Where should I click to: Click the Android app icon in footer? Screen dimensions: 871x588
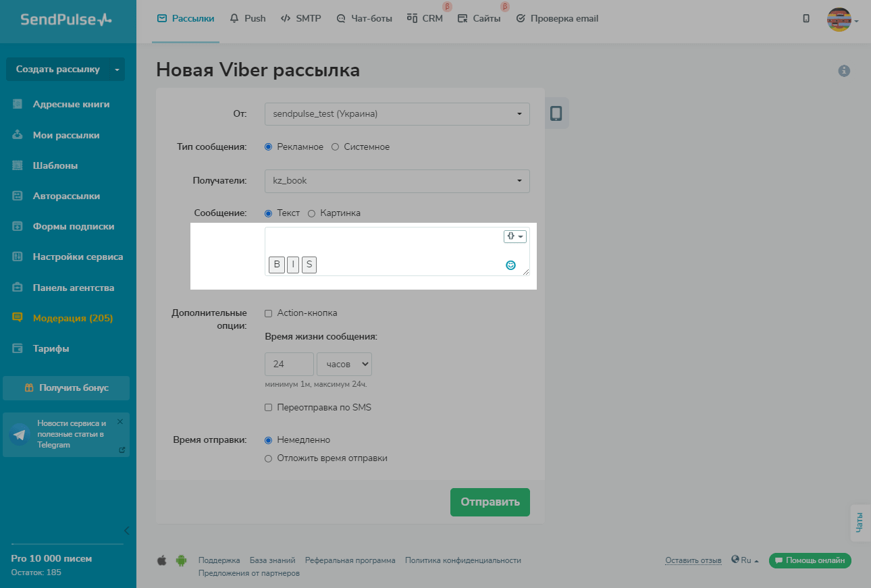[181, 560]
